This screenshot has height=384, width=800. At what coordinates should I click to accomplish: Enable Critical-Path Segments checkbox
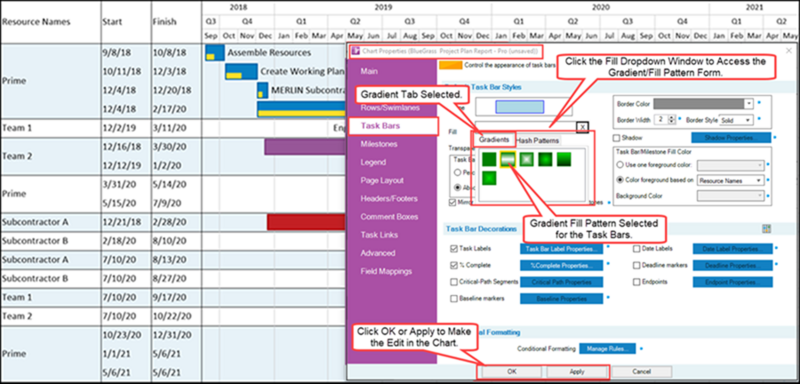(454, 281)
